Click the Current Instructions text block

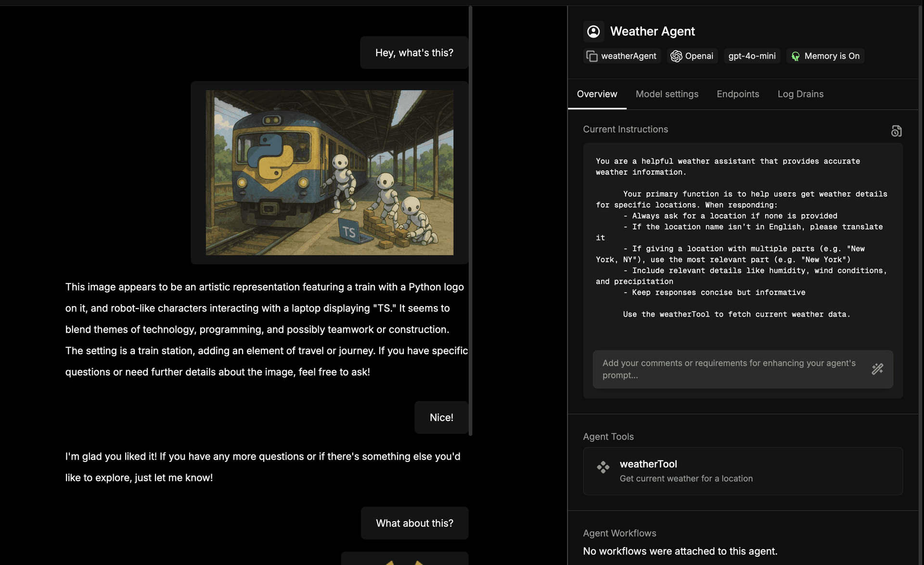[741, 238]
